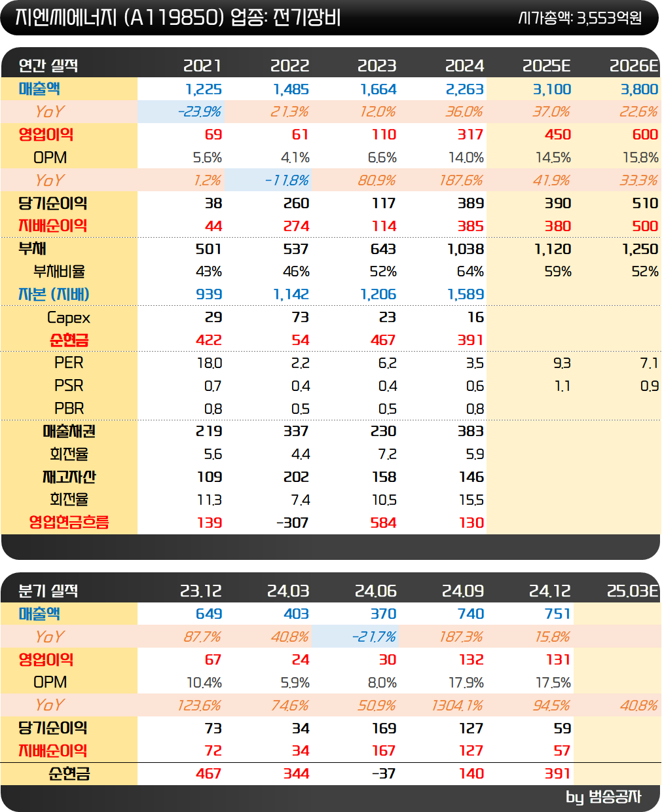Select the 24.06 quarter header
The height and width of the screenshot is (812, 662).
click(376, 591)
